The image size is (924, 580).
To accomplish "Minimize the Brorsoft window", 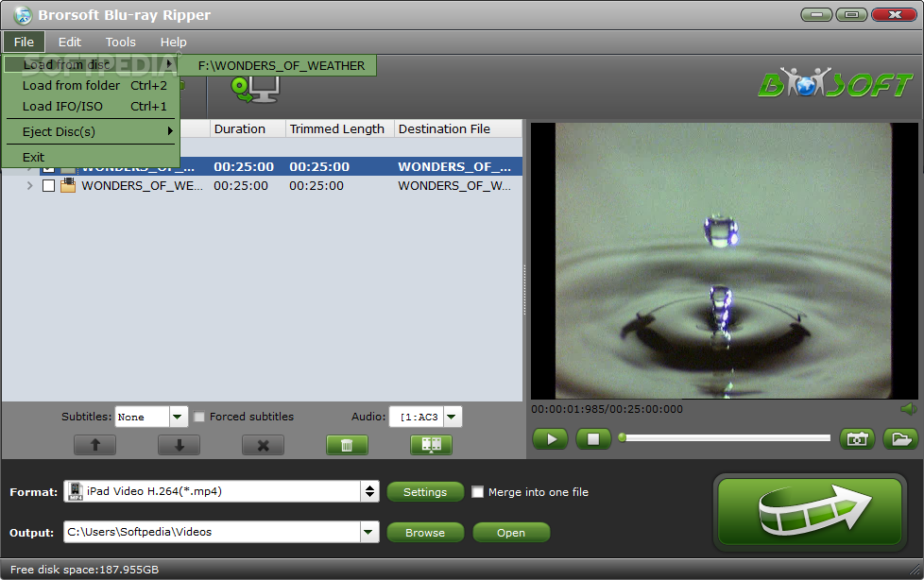I will pyautogui.click(x=816, y=15).
